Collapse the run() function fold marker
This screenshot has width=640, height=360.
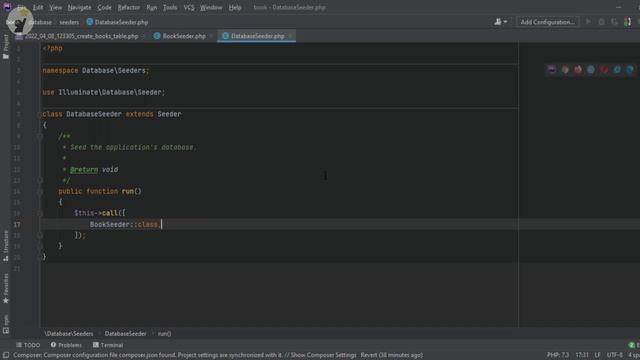40,191
